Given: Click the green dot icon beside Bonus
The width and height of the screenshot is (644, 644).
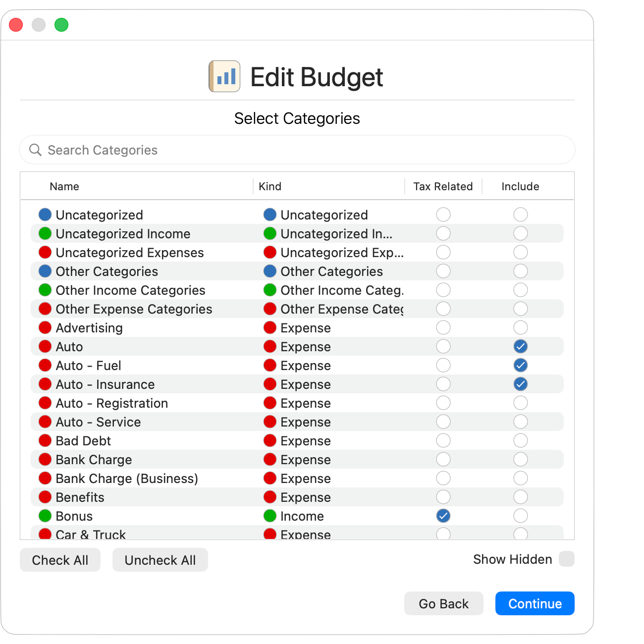Looking at the screenshot, I should tap(45, 516).
